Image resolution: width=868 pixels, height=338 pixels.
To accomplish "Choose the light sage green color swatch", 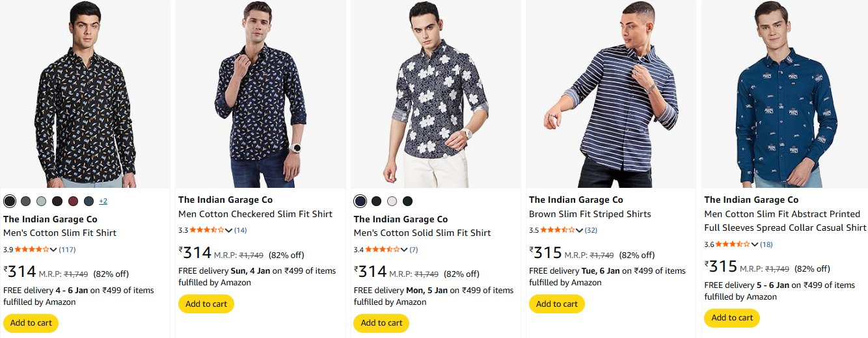I will 42,201.
